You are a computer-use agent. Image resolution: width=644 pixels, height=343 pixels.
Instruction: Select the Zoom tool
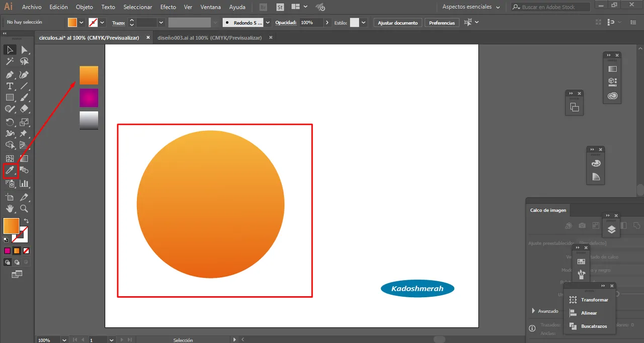point(24,209)
